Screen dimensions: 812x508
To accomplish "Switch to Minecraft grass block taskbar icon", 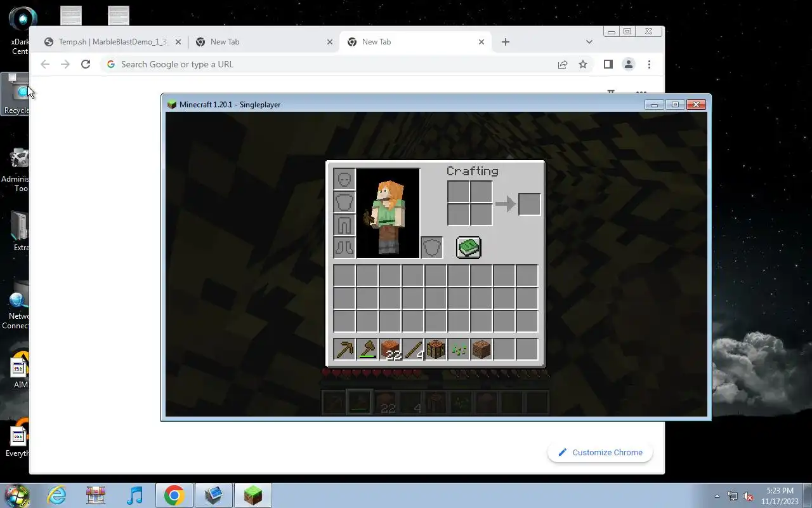I will [253, 495].
